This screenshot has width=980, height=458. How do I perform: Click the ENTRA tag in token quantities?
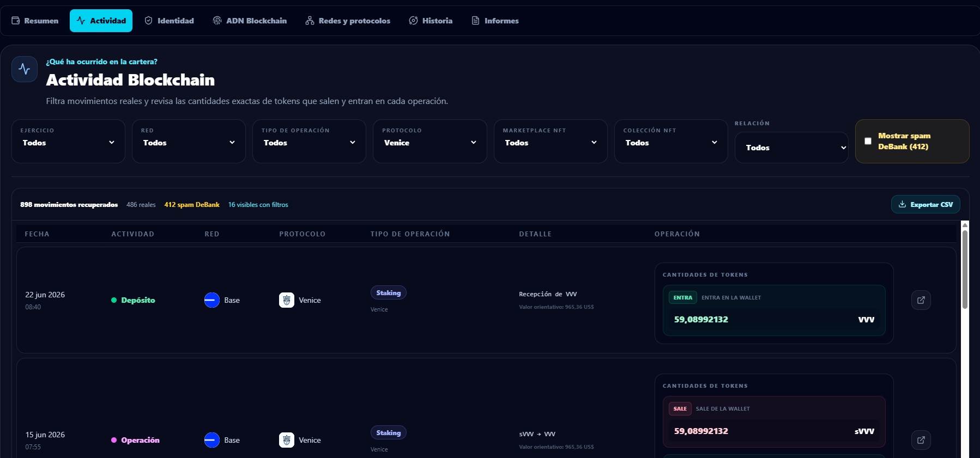pyautogui.click(x=683, y=297)
